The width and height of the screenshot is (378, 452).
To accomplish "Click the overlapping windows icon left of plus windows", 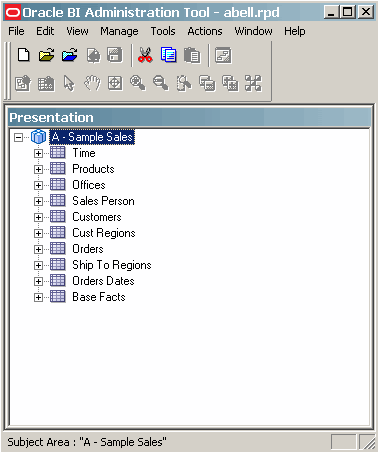I will 207,83.
